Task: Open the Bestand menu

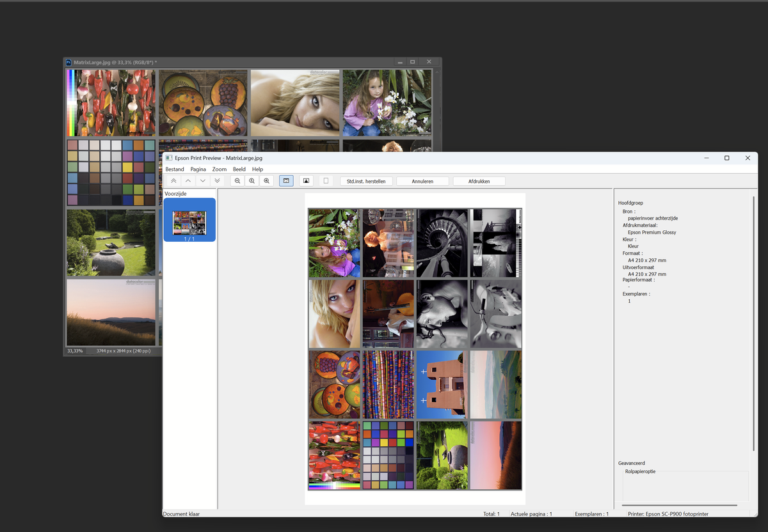Action: pyautogui.click(x=175, y=169)
